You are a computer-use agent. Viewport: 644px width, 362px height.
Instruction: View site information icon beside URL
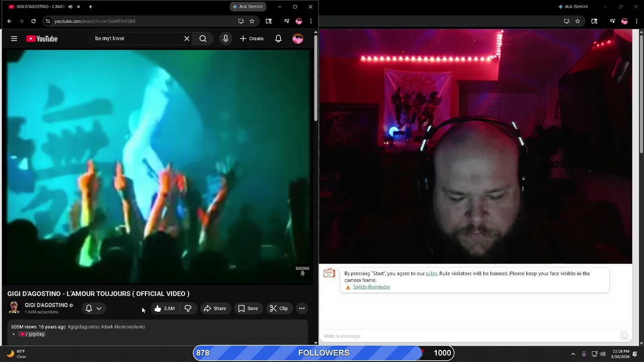coord(48,21)
